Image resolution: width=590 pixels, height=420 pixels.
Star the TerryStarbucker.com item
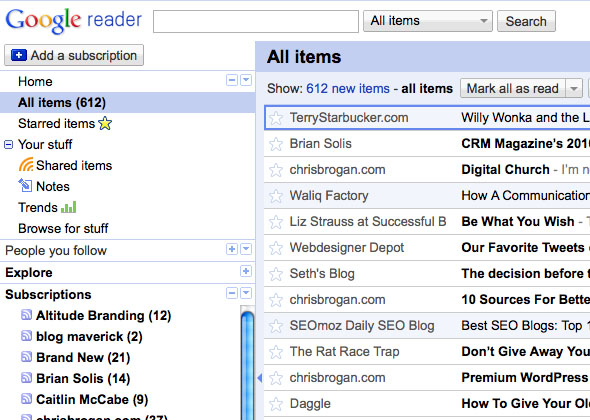click(276, 118)
